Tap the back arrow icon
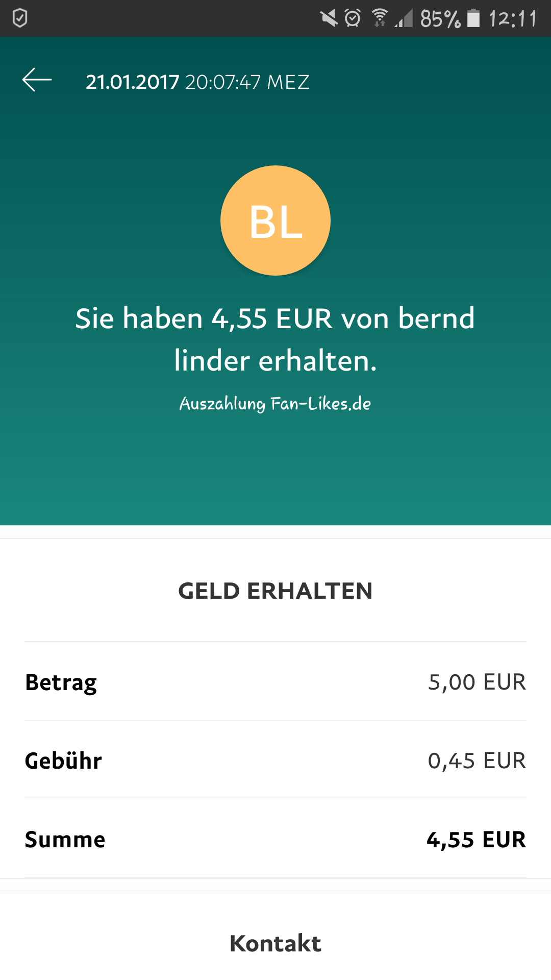Viewport: 551px width, 980px height. (x=37, y=80)
